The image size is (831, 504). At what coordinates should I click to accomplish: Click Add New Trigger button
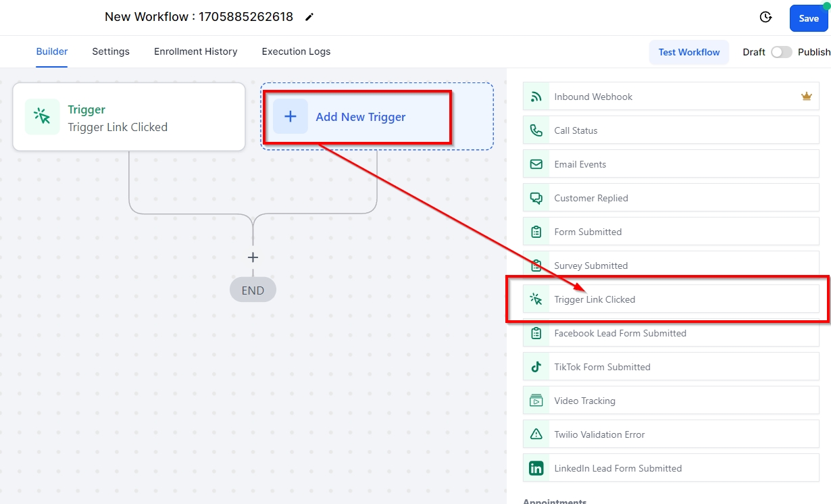(x=359, y=117)
